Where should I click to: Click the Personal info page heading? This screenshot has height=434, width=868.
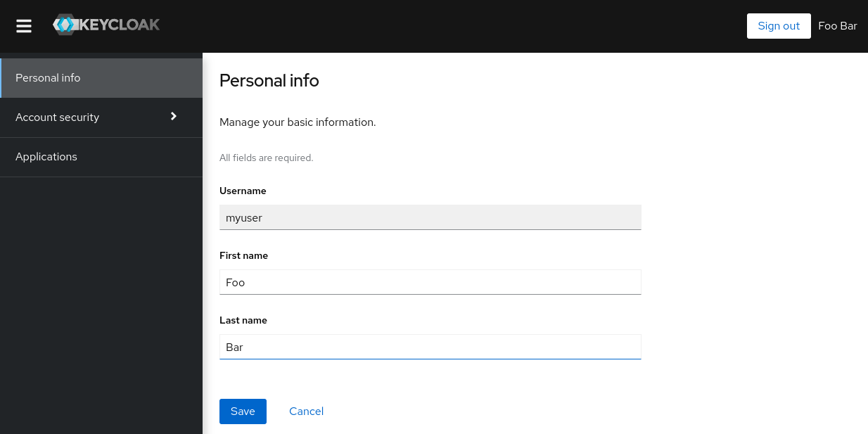[269, 80]
